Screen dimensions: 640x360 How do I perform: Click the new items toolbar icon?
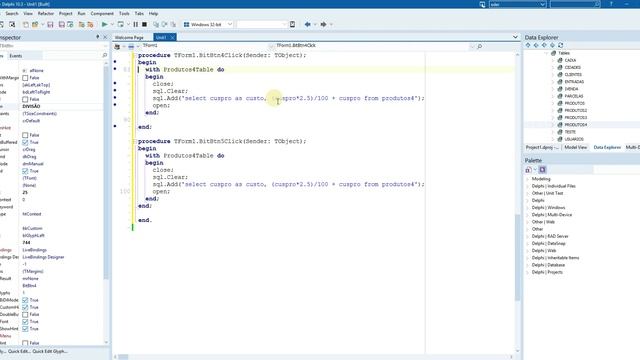click(x=25, y=24)
